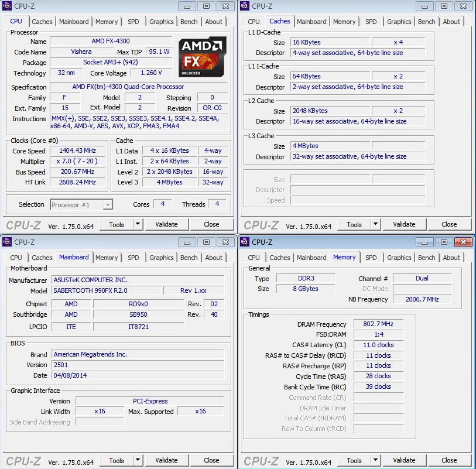Select SPD tab in Caches window
Image resolution: width=476 pixels, height=469 pixels.
(371, 22)
